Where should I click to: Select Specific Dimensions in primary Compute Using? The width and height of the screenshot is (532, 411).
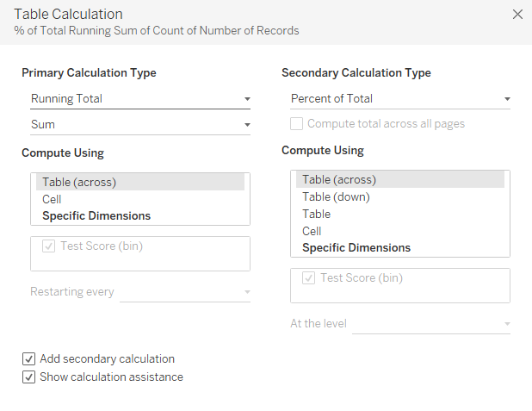click(x=96, y=216)
